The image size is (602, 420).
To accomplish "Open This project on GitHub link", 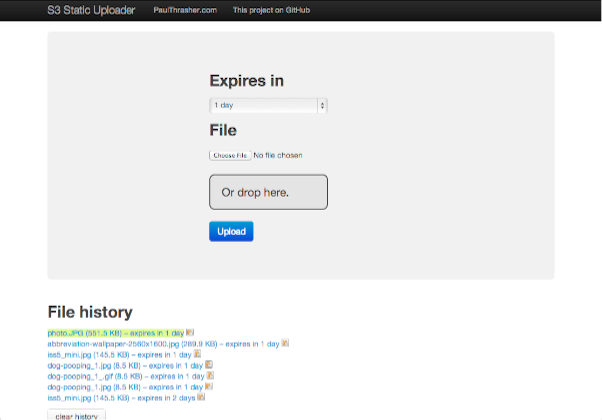I will click(270, 10).
